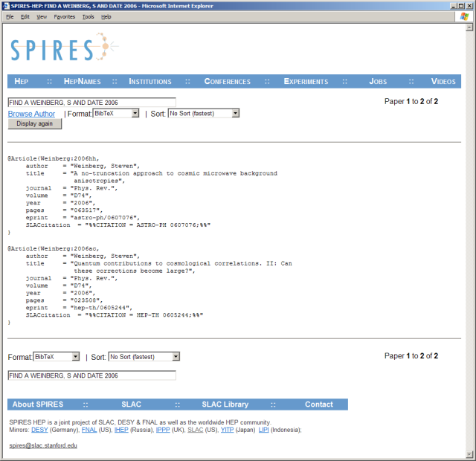
Task: Open the YITP (Japan) mirror link
Action: tap(227, 430)
